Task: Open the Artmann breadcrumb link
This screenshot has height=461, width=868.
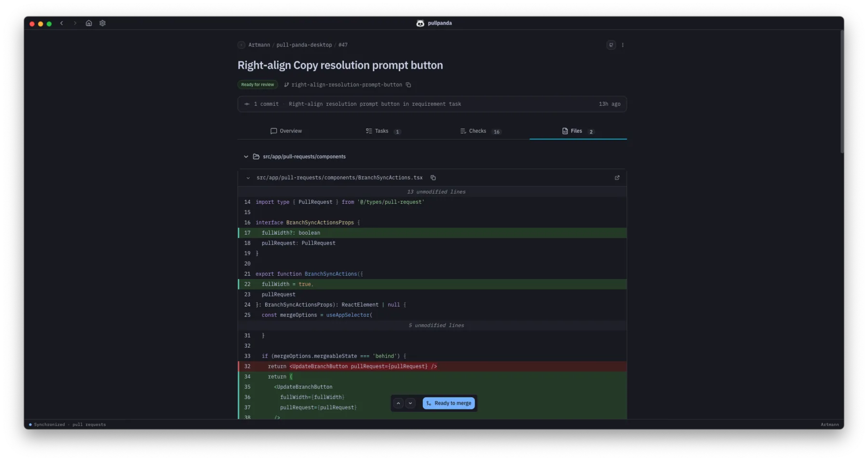Action: pos(259,45)
